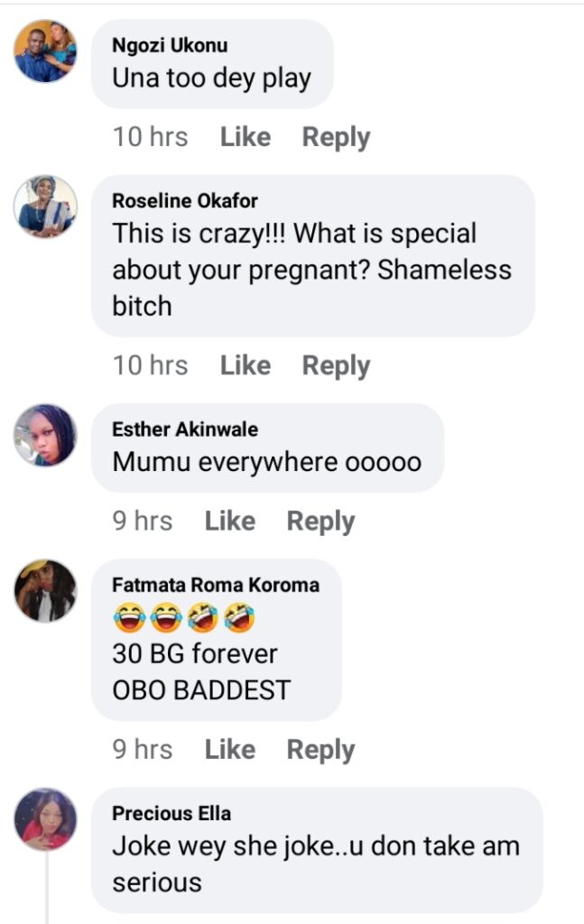Screen dimensions: 584x924
Task: Tap Fatmata Roma Koroma's avatar
Action: point(45,591)
